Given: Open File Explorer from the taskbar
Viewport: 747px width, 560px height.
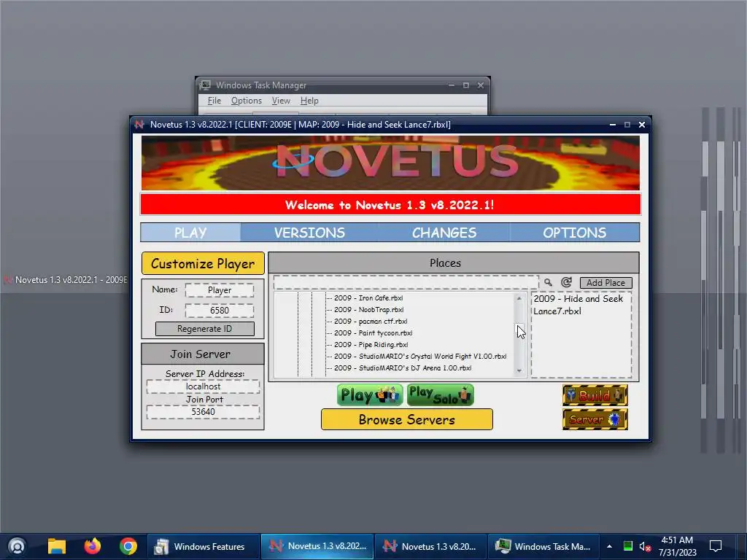Looking at the screenshot, I should click(x=57, y=546).
